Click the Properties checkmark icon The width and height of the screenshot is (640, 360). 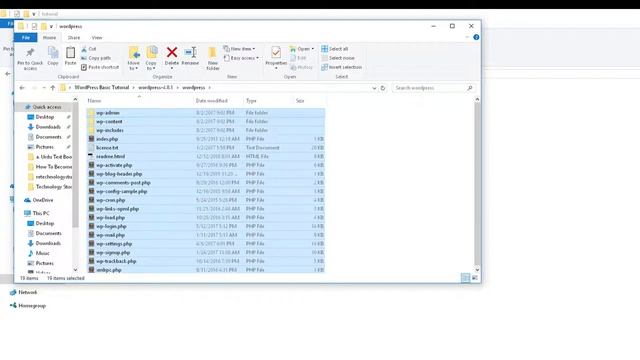click(x=276, y=52)
